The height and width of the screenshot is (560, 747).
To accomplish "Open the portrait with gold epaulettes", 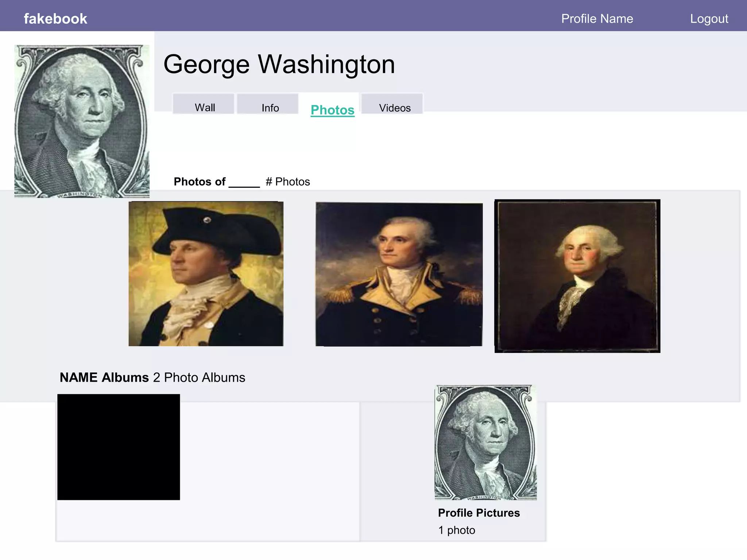I will coord(399,274).
